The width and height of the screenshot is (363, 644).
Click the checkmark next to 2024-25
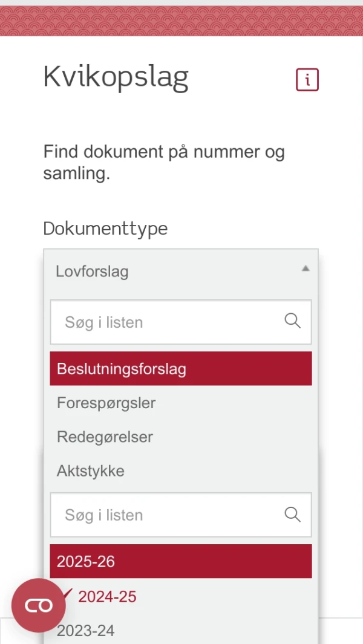point(68,595)
